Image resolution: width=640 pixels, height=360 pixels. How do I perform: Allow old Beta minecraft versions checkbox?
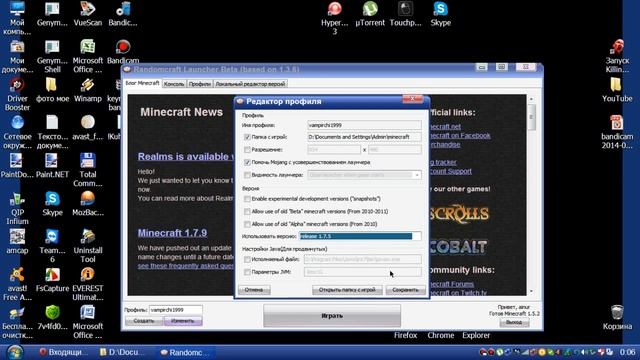click(x=247, y=211)
